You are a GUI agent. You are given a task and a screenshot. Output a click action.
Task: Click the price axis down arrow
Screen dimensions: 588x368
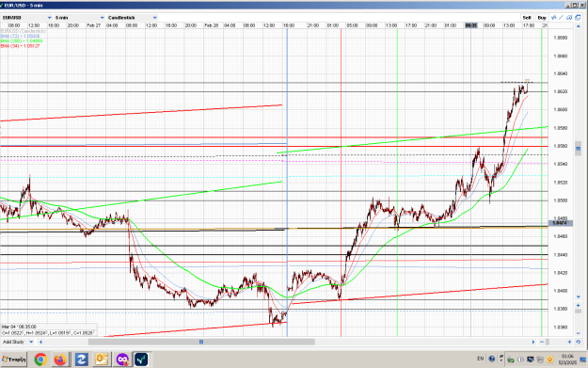(578, 297)
